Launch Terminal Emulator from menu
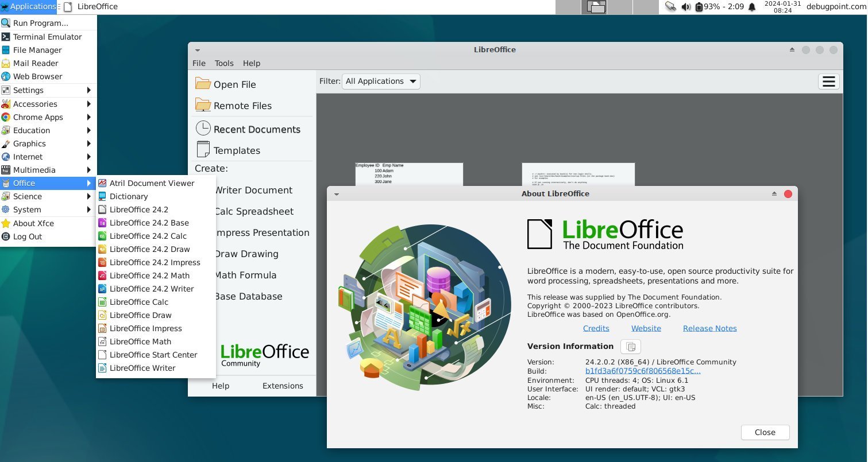This screenshot has width=868, height=462. click(x=48, y=37)
